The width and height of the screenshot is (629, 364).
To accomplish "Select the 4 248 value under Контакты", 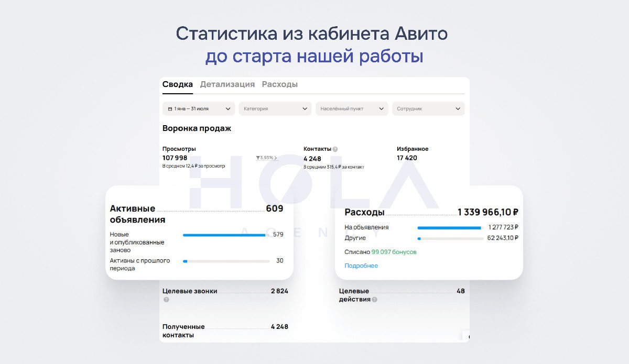I will coord(312,159).
